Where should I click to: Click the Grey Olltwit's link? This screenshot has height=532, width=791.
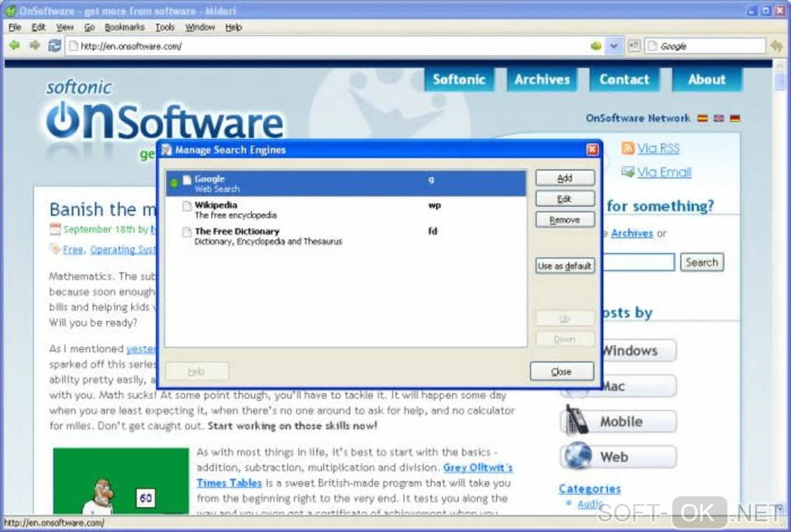(x=478, y=468)
